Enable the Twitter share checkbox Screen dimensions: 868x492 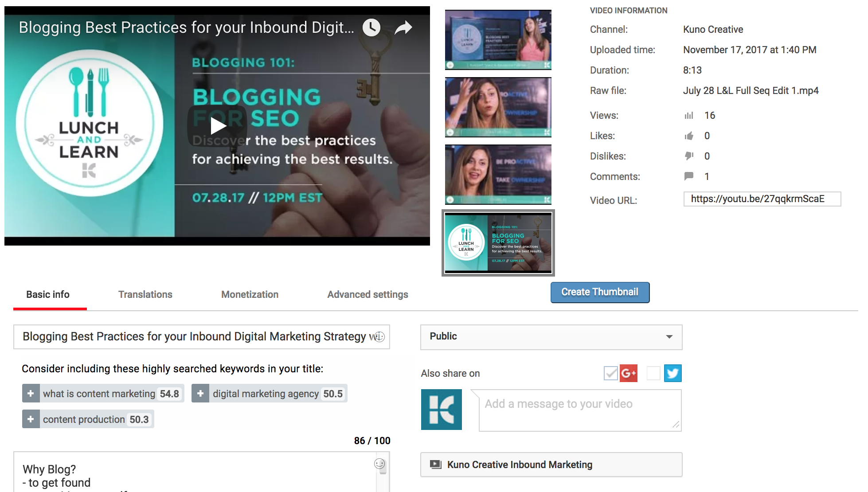tap(653, 373)
